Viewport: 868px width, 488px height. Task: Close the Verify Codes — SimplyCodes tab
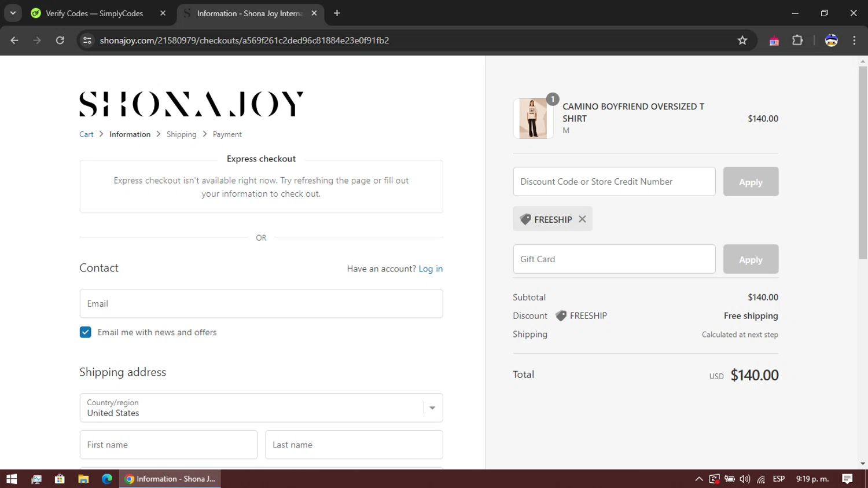click(x=163, y=13)
